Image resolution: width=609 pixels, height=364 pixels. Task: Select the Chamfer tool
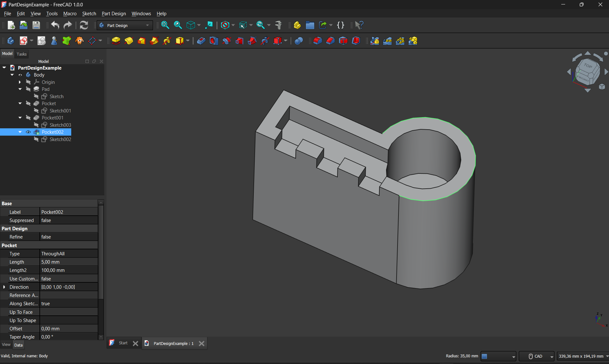point(330,41)
